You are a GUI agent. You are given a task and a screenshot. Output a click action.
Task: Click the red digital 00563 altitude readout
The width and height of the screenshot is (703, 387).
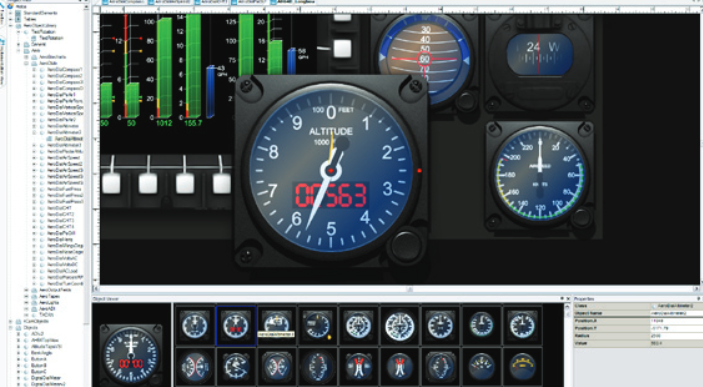(x=331, y=196)
